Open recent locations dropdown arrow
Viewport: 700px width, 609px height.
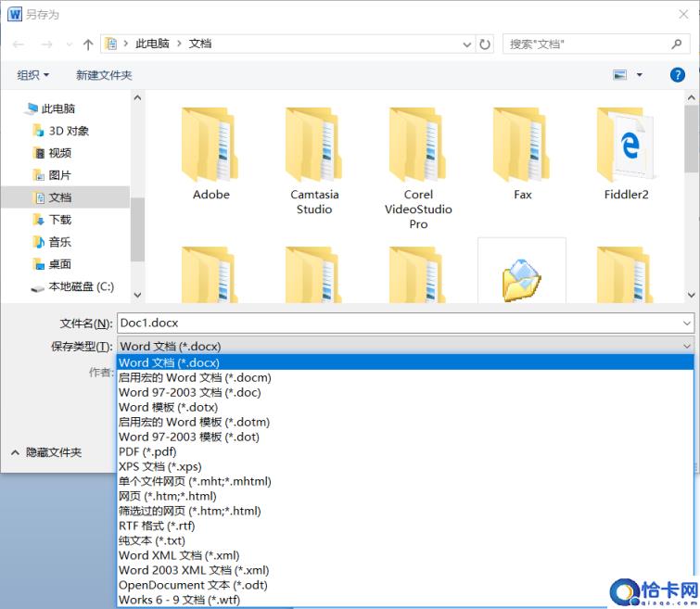coord(70,44)
